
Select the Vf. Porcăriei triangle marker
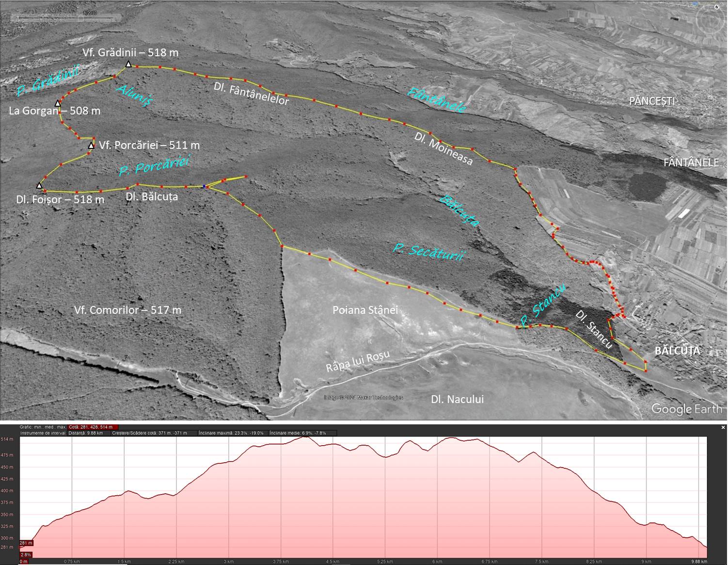point(91,145)
